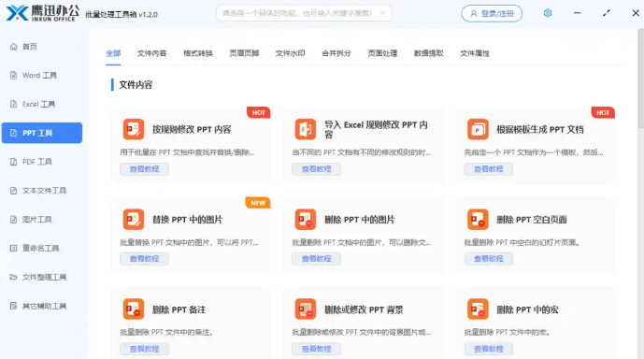Click the Word 工具 sidebar icon
This screenshot has width=644, height=359.
point(14,75)
